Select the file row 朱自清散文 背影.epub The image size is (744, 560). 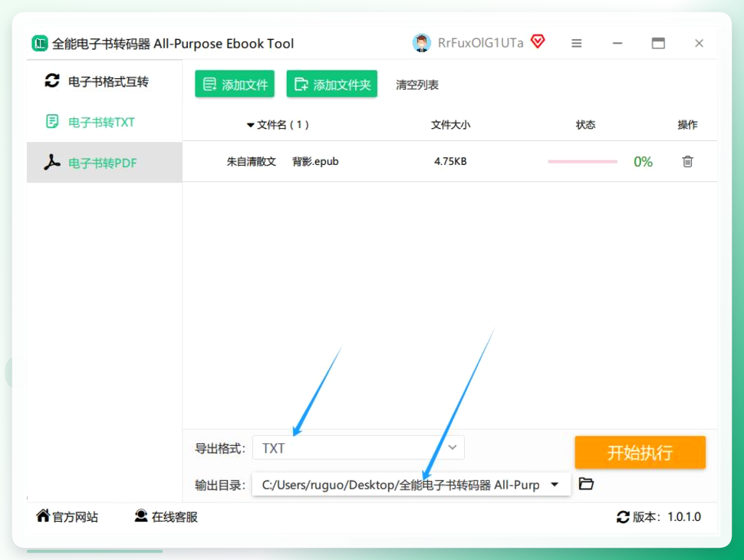click(449, 161)
